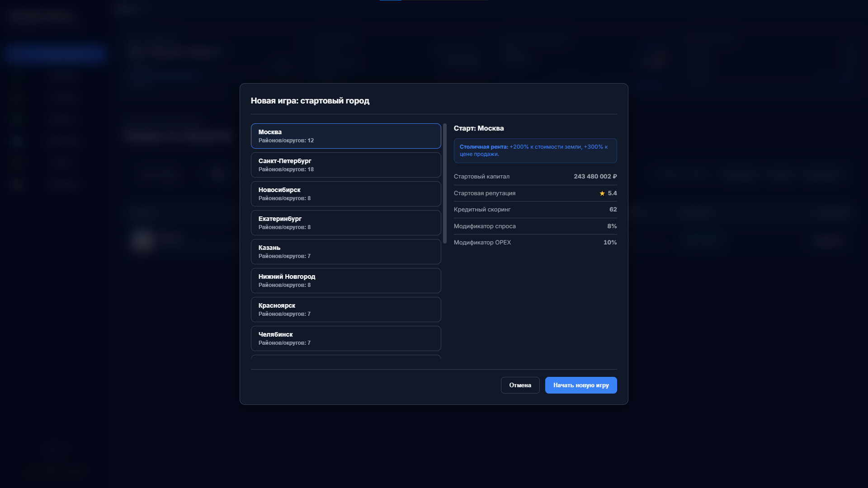Image resolution: width=868 pixels, height=488 pixels.
Task: Click the Столичная рента info box
Action: (535, 150)
